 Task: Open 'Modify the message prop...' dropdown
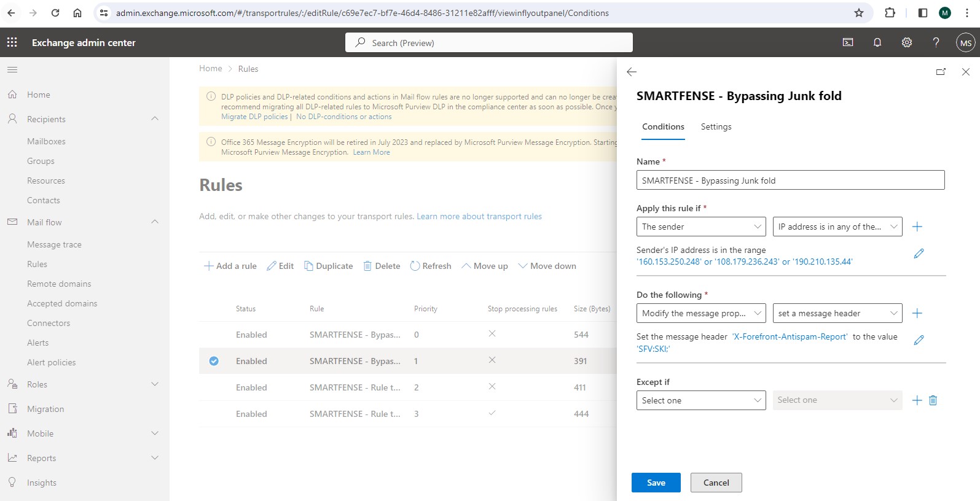point(701,313)
